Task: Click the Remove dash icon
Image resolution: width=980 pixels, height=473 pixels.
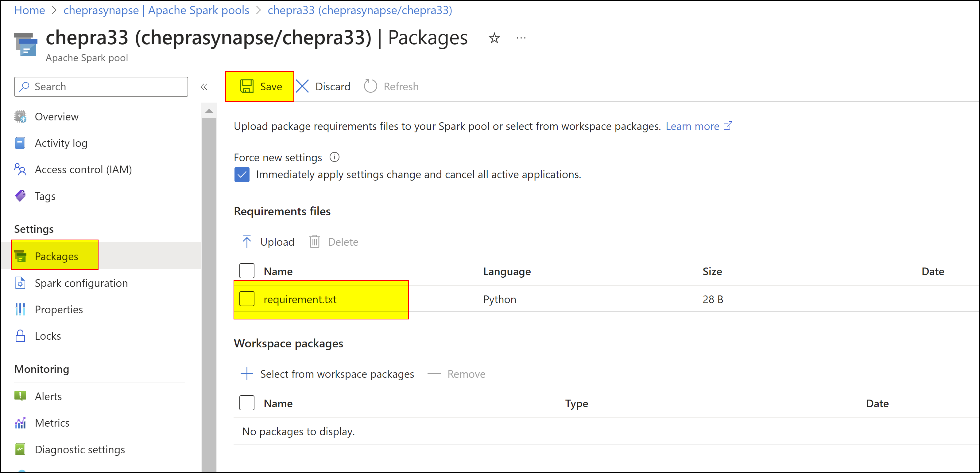Action: click(434, 373)
